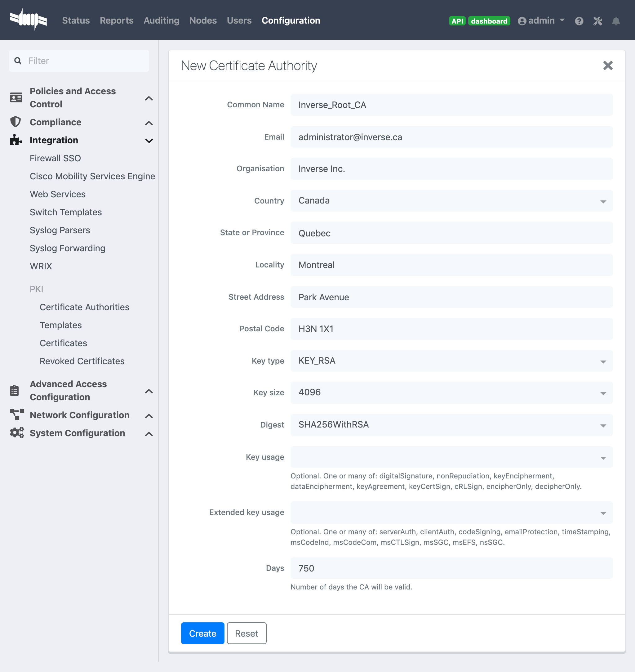Open the notifications bell icon

click(616, 21)
